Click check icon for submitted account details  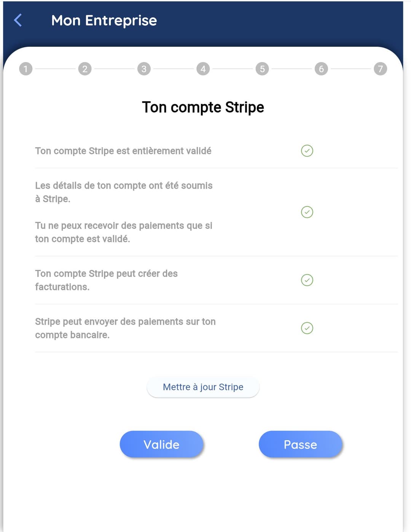(x=307, y=212)
